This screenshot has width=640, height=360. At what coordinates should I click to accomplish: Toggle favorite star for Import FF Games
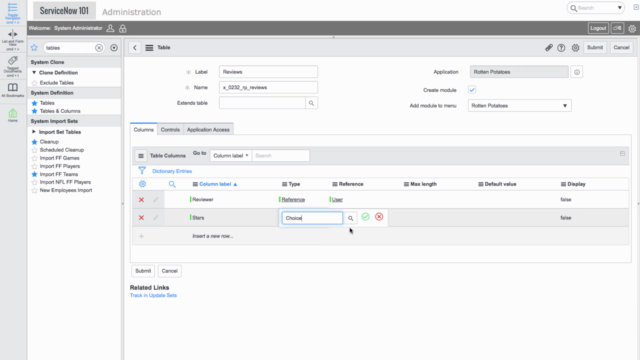[34, 158]
